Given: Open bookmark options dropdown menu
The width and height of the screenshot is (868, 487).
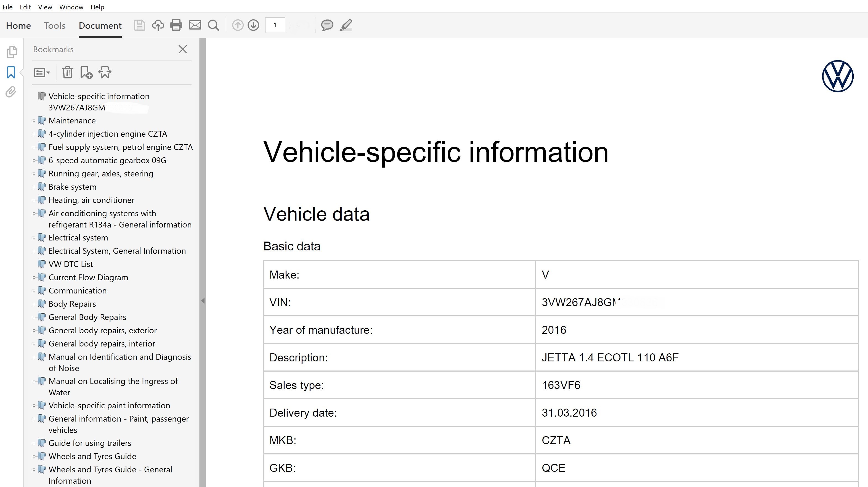Looking at the screenshot, I should pyautogui.click(x=42, y=72).
